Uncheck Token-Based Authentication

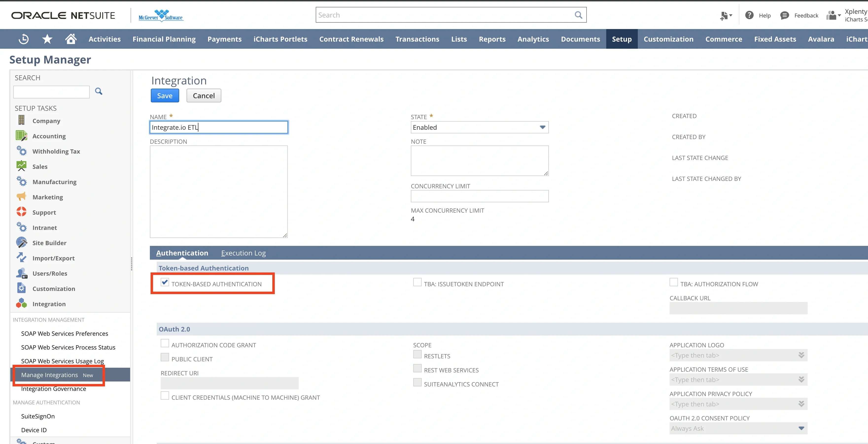(x=164, y=283)
